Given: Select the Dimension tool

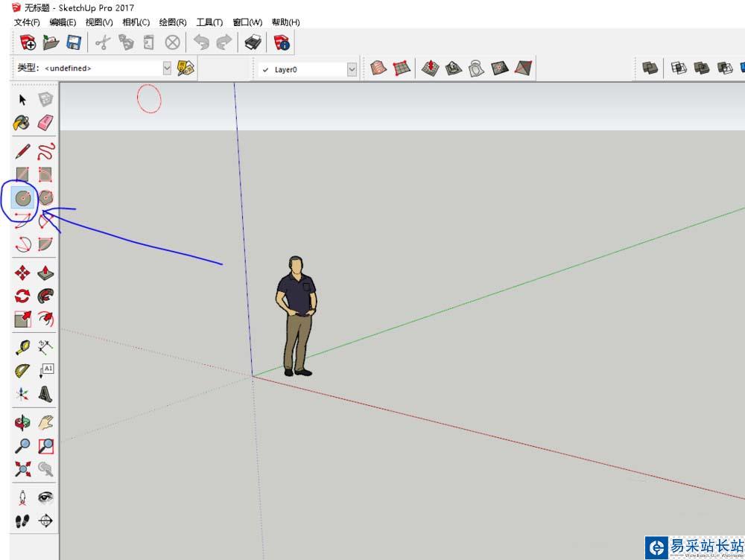Looking at the screenshot, I should 45,348.
